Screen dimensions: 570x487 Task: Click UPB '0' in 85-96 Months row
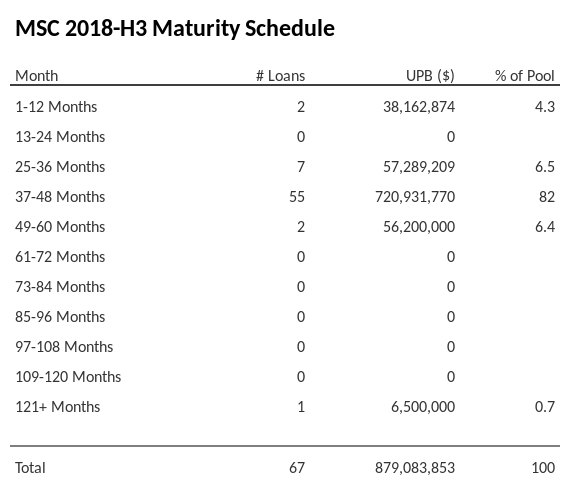pyautogui.click(x=451, y=317)
